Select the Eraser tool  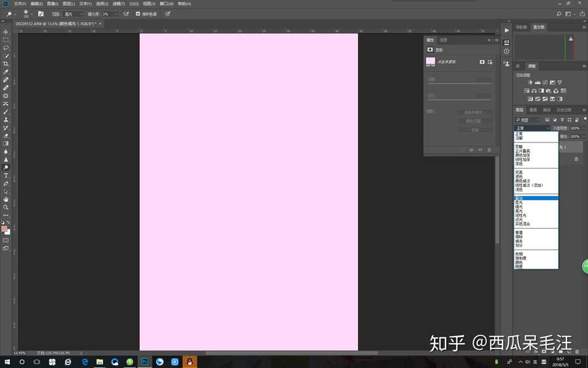(6, 135)
